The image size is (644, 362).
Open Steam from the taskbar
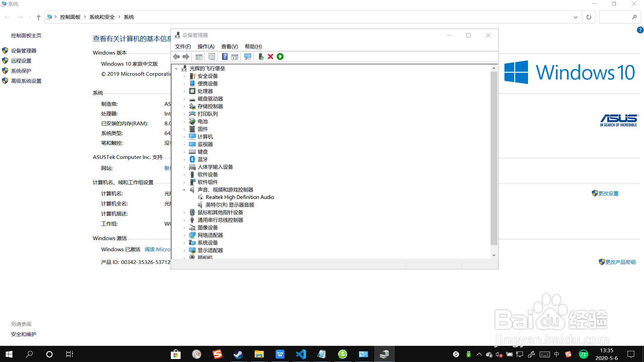point(238,354)
